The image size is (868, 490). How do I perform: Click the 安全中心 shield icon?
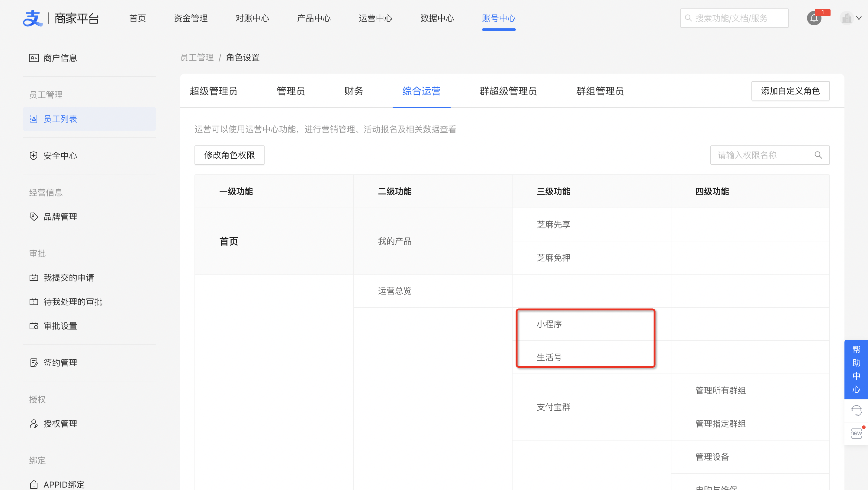[34, 155]
